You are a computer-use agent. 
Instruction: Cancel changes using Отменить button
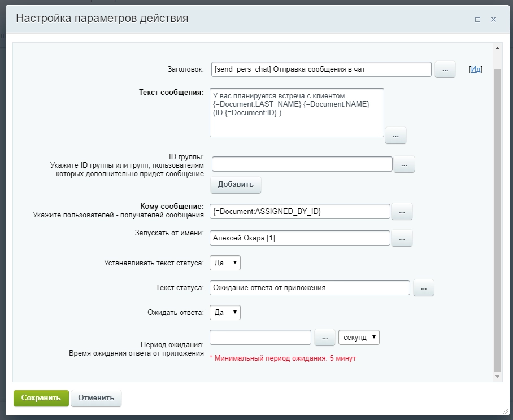click(96, 398)
